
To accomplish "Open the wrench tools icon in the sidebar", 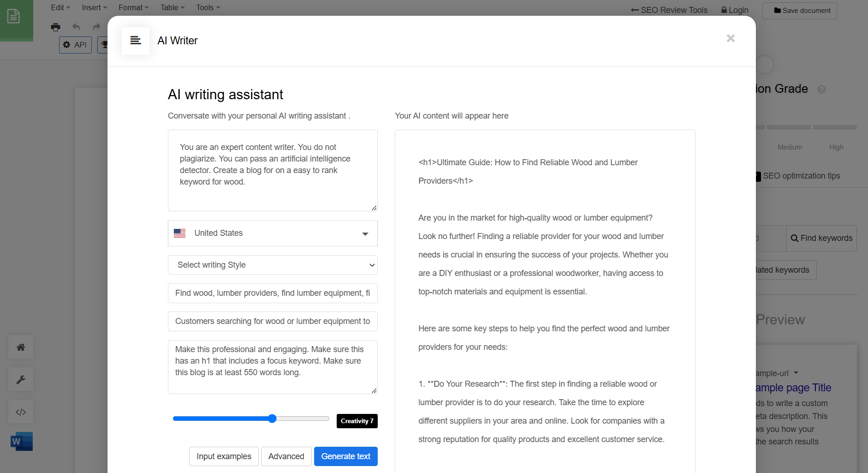I will 20,379.
